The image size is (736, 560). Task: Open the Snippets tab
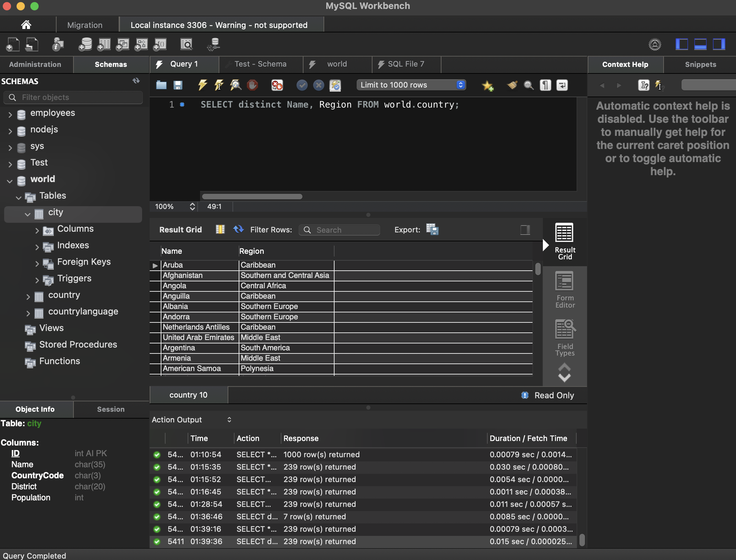point(700,64)
